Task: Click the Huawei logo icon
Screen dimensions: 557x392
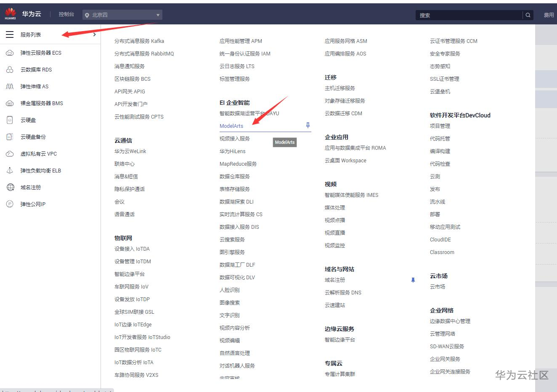Action: pyautogui.click(x=10, y=14)
